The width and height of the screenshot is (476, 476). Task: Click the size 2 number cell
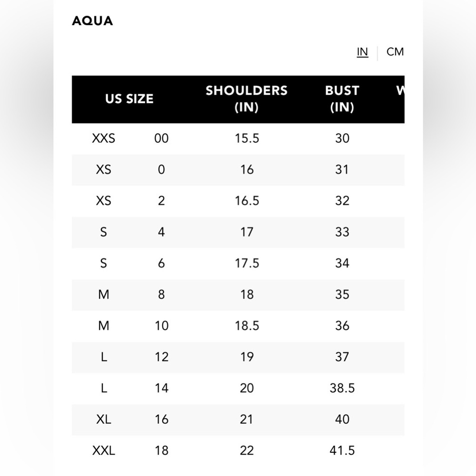(161, 201)
